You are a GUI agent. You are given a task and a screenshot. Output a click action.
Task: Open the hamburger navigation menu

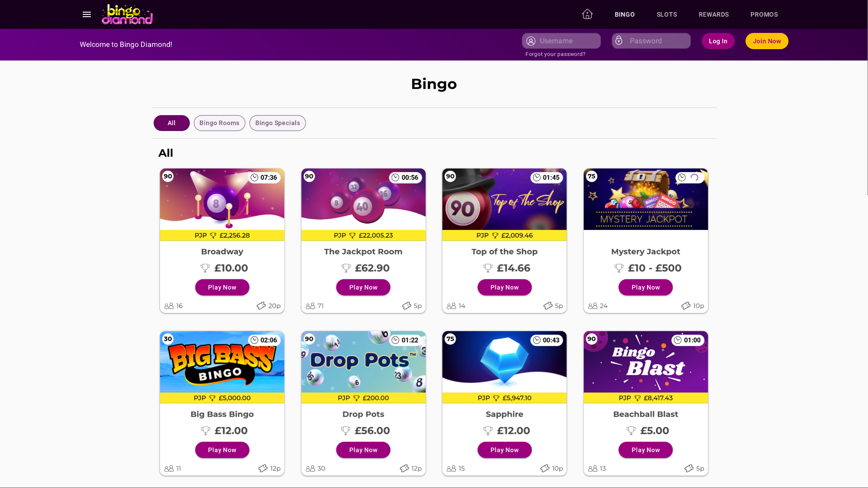tap(86, 14)
